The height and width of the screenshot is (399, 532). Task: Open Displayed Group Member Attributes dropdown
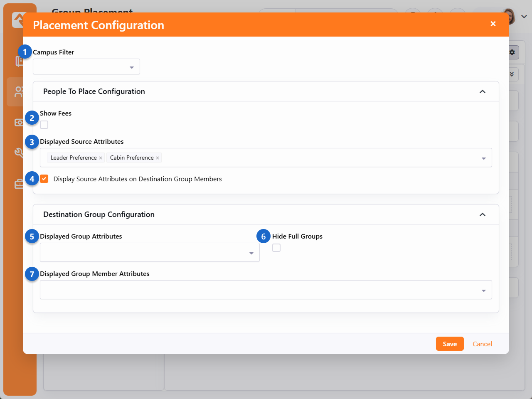click(x=266, y=290)
